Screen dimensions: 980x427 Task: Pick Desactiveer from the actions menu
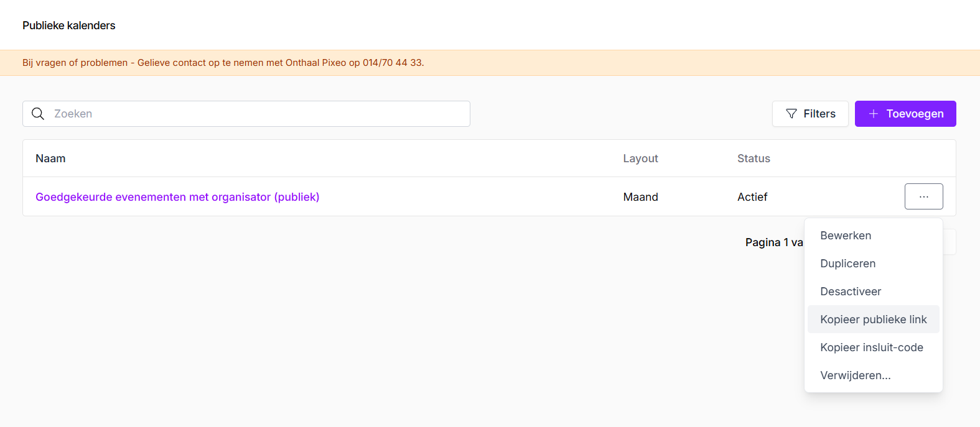pyautogui.click(x=851, y=292)
